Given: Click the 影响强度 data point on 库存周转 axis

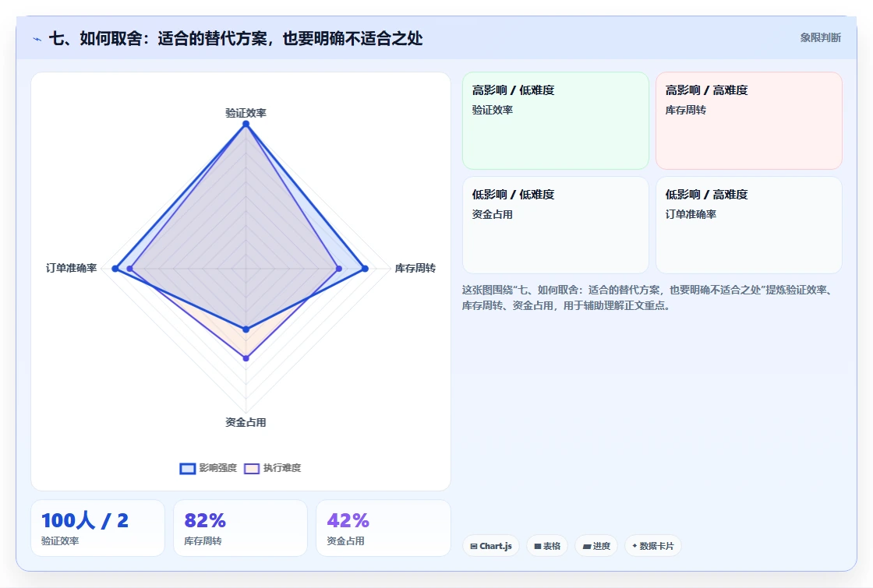Looking at the screenshot, I should (366, 269).
